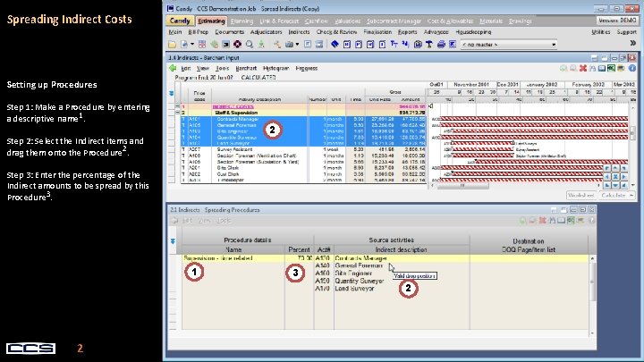Click Land Surveyor in Spreading Procedures list
This screenshot has height=362, width=644.
[x=354, y=289]
